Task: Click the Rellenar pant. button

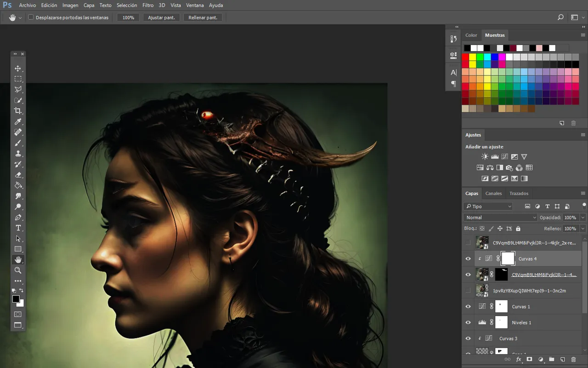Action: point(203,17)
